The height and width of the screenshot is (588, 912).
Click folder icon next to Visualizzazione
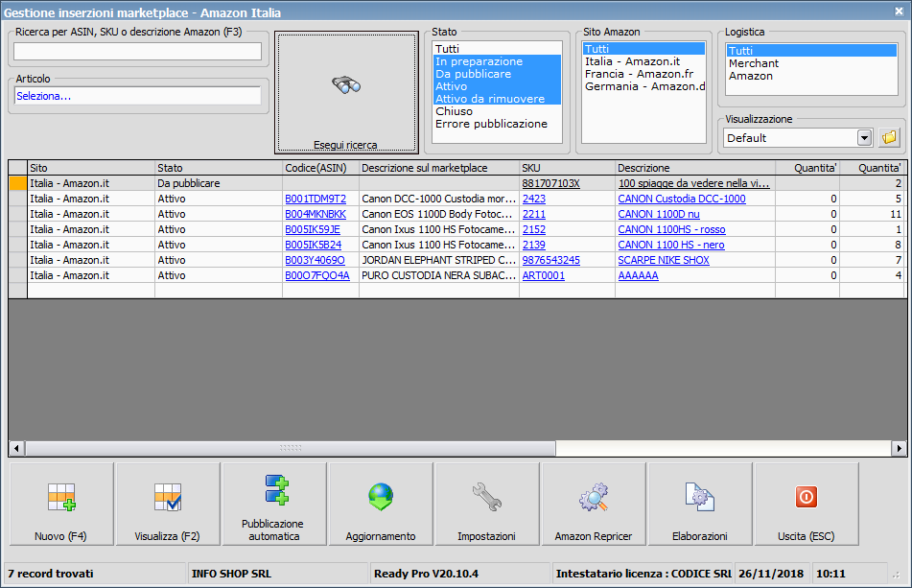pos(890,137)
